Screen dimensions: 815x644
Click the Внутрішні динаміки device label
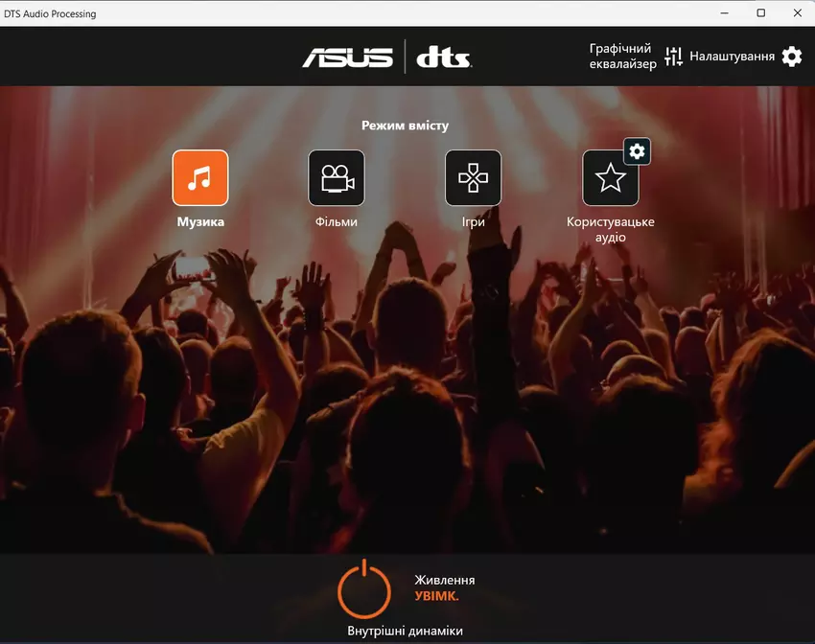click(405, 631)
